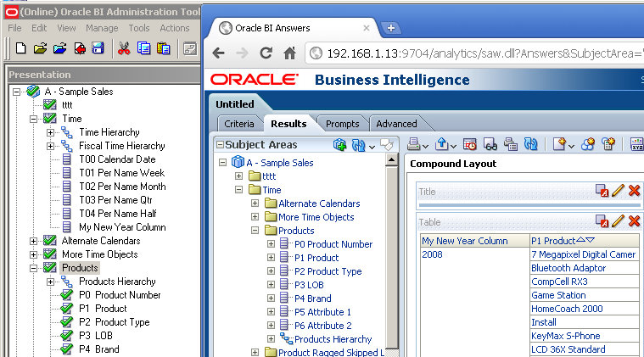
Task: Click the red check-in changes icon
Action: [x=80, y=48]
